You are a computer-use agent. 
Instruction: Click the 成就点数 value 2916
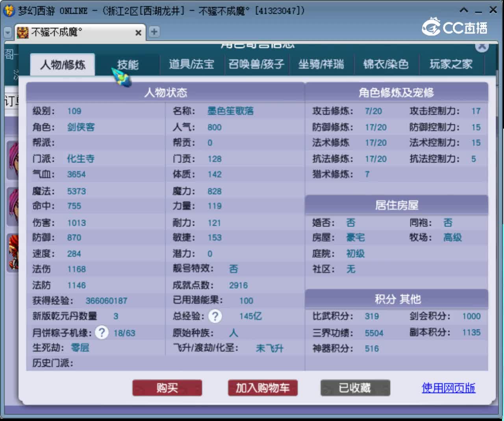point(239,285)
